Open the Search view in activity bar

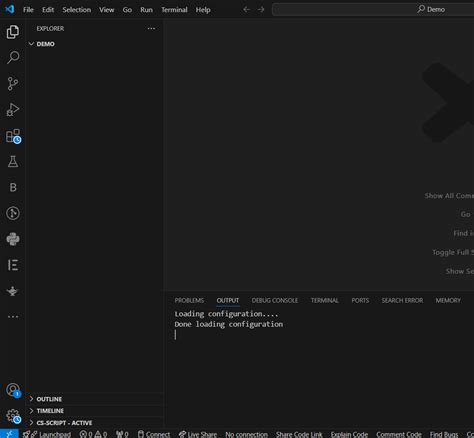(x=13, y=57)
